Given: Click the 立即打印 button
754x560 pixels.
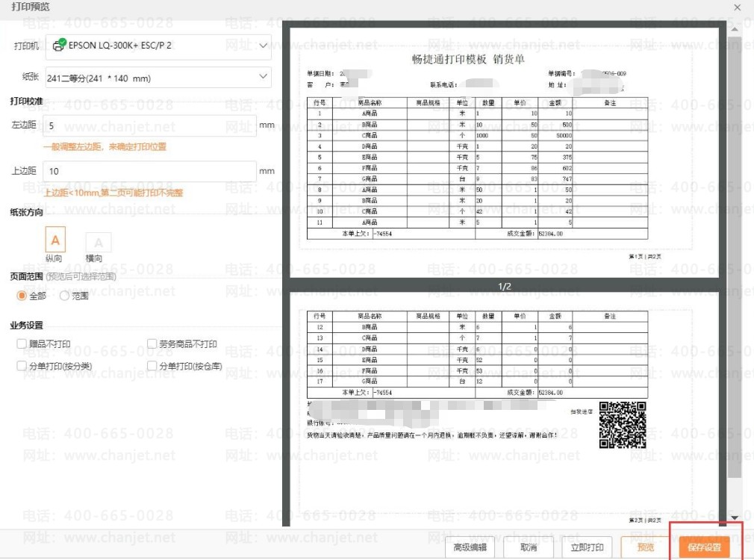Looking at the screenshot, I should pos(587,547).
